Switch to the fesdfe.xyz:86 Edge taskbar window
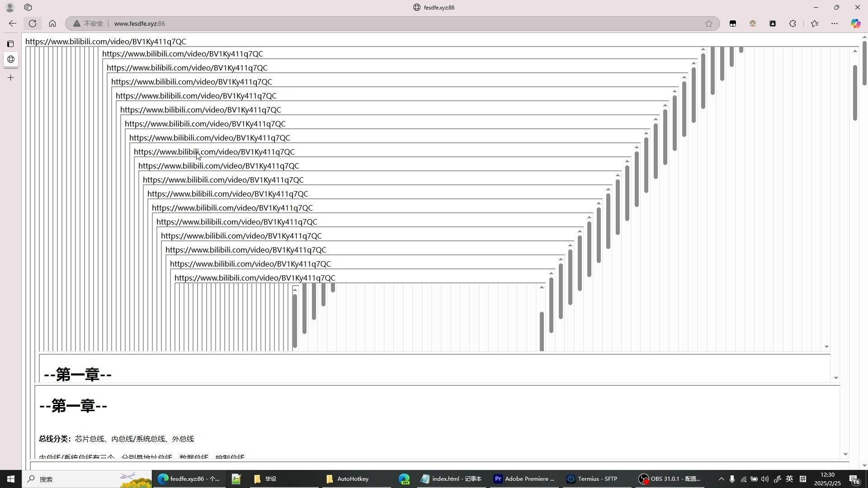This screenshot has height=488, width=868. coord(189,479)
